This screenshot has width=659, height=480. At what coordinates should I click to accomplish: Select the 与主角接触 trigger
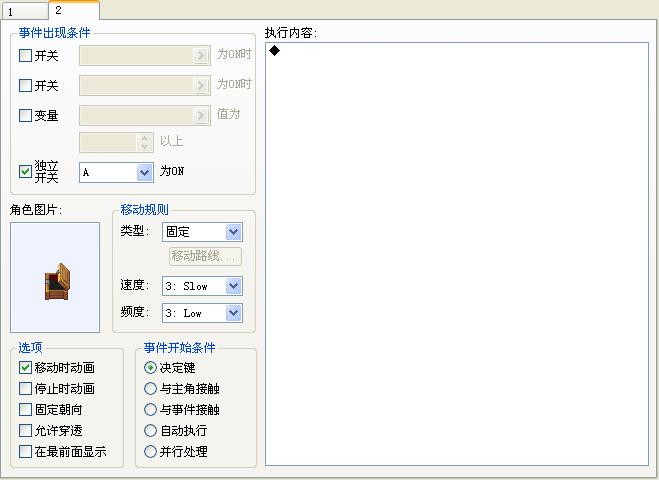(150, 388)
